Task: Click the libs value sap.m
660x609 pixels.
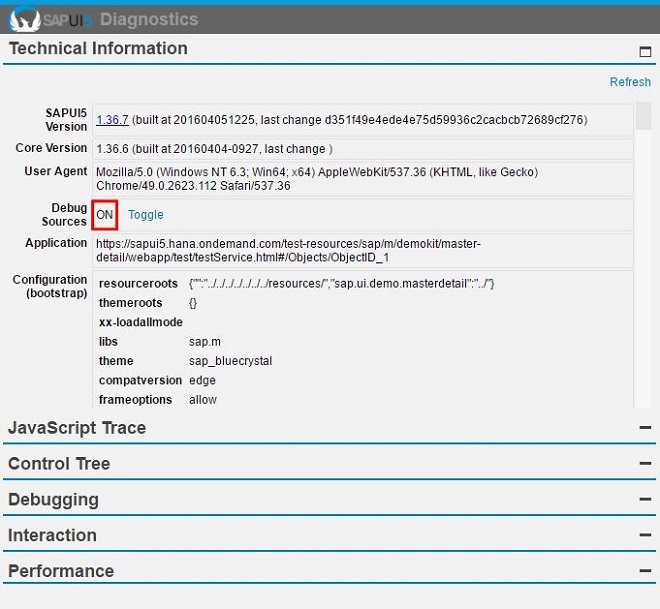Action: (x=205, y=342)
